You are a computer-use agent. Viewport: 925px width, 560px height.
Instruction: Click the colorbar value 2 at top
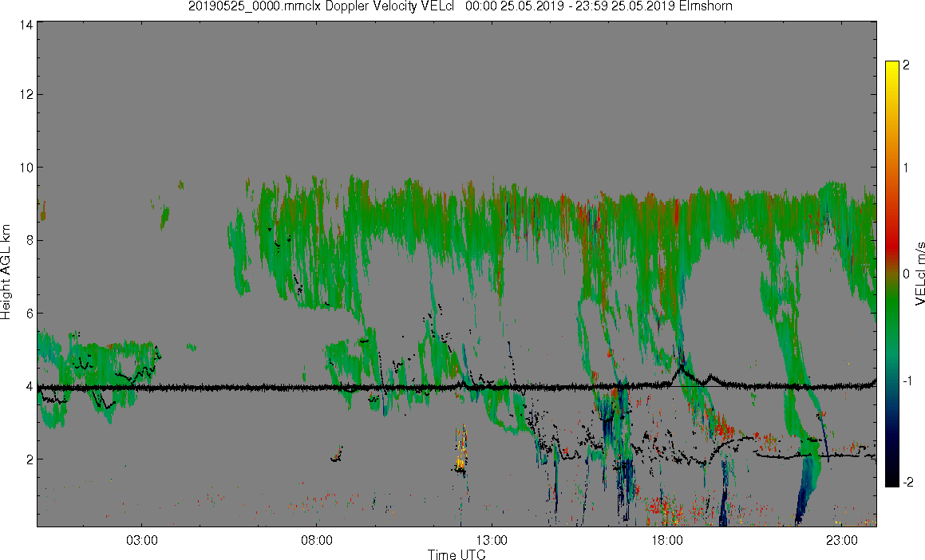point(906,65)
